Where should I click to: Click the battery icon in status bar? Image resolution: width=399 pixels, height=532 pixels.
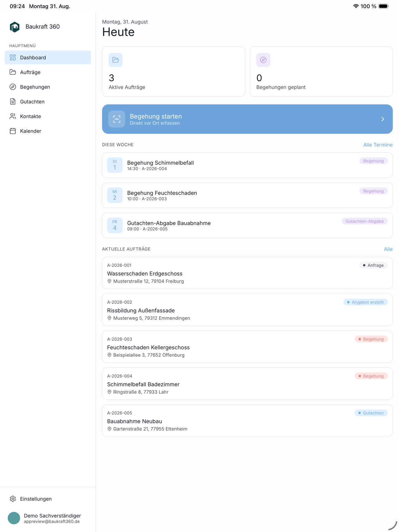pyautogui.click(x=384, y=6)
